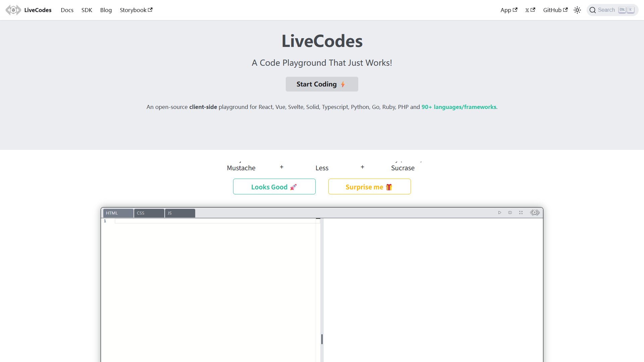Click the editor/result split gutter handle
This screenshot has width=644, height=362.
pos(322,339)
